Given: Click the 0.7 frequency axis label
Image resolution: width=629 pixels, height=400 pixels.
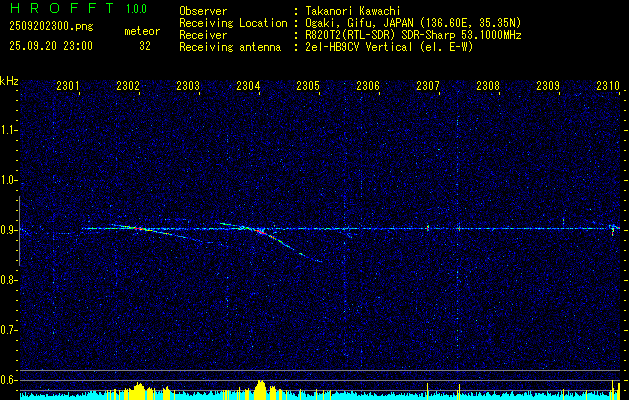Looking at the screenshot, I should [x=9, y=330].
